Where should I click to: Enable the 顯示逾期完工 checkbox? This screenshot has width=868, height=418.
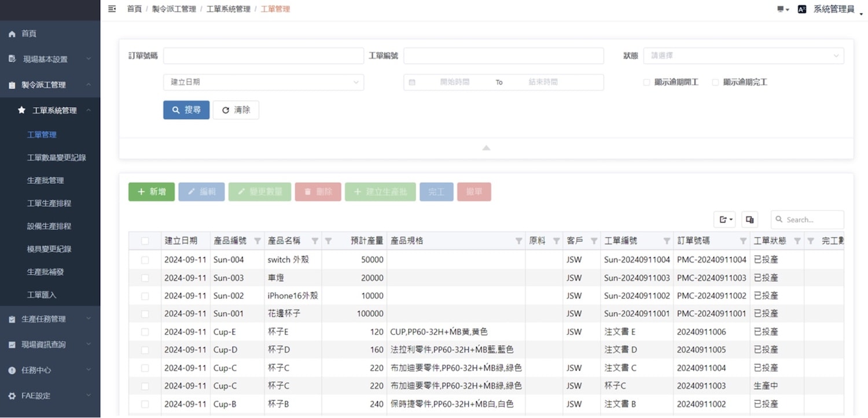tap(715, 83)
